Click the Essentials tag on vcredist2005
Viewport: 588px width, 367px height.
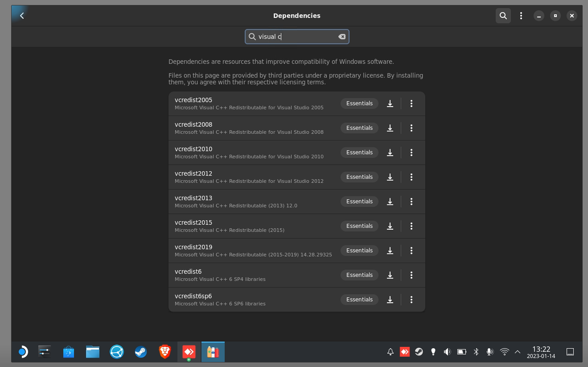point(359,103)
